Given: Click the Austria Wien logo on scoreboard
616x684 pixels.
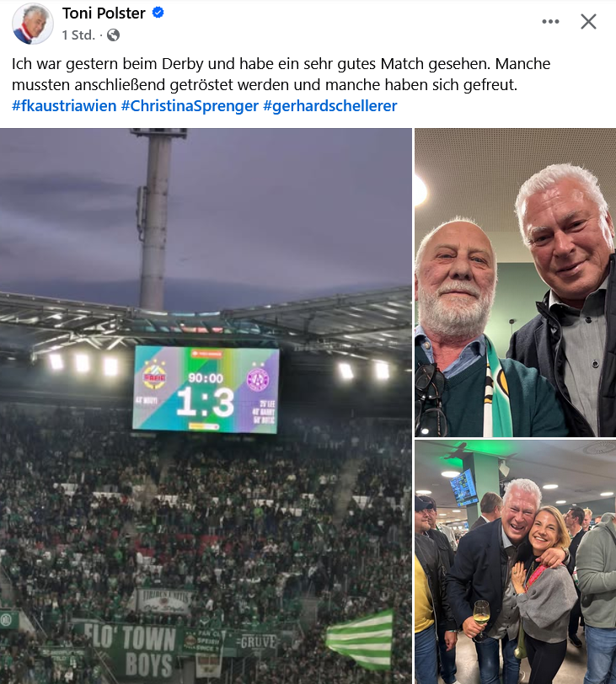Looking at the screenshot, I should pos(258,377).
